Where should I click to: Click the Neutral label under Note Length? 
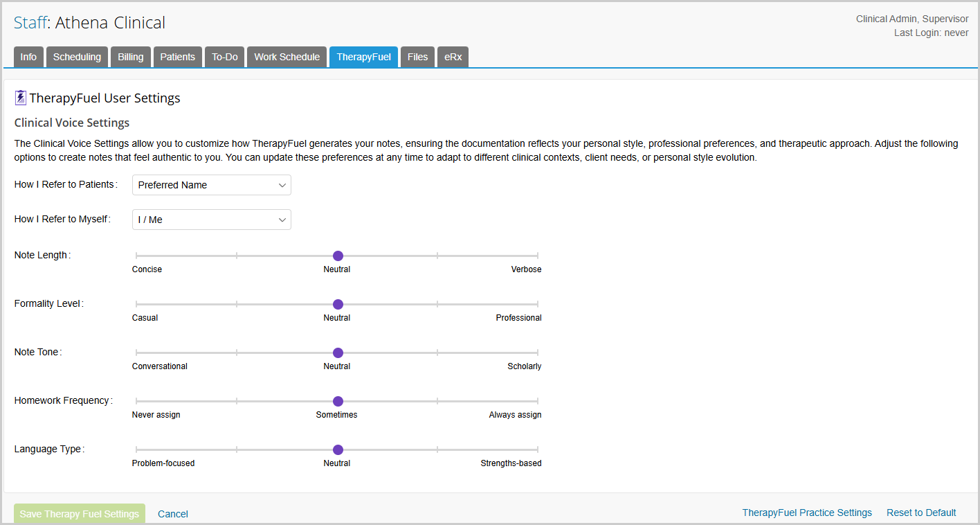coord(337,269)
